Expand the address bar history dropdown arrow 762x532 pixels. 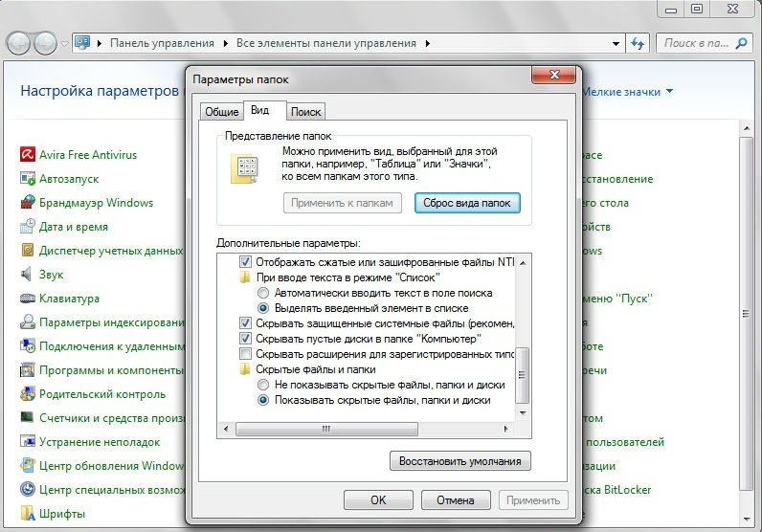pyautogui.click(x=616, y=43)
